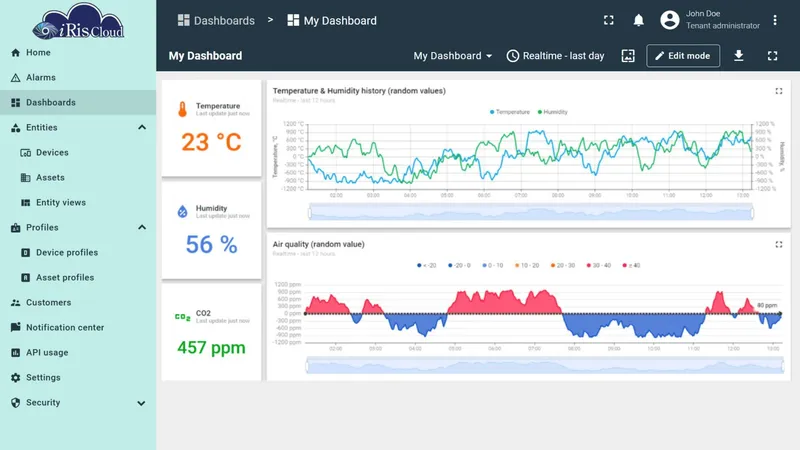Toggle the -20 - 0 legend entry

[459, 265]
